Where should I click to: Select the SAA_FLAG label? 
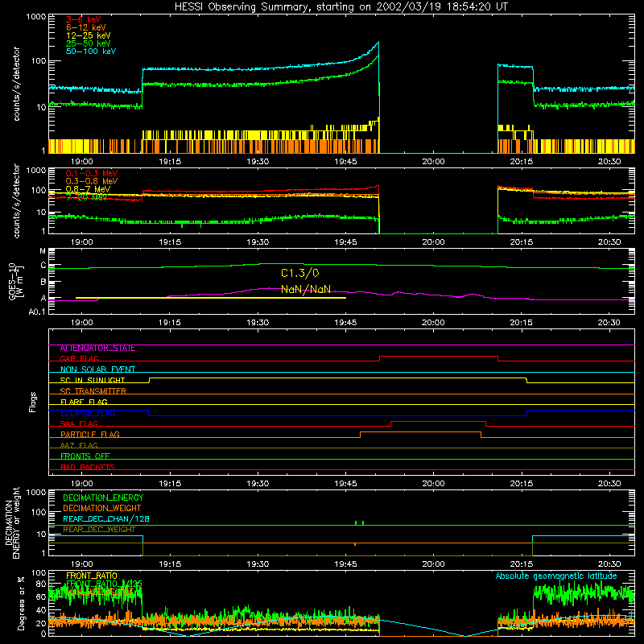[x=79, y=424]
